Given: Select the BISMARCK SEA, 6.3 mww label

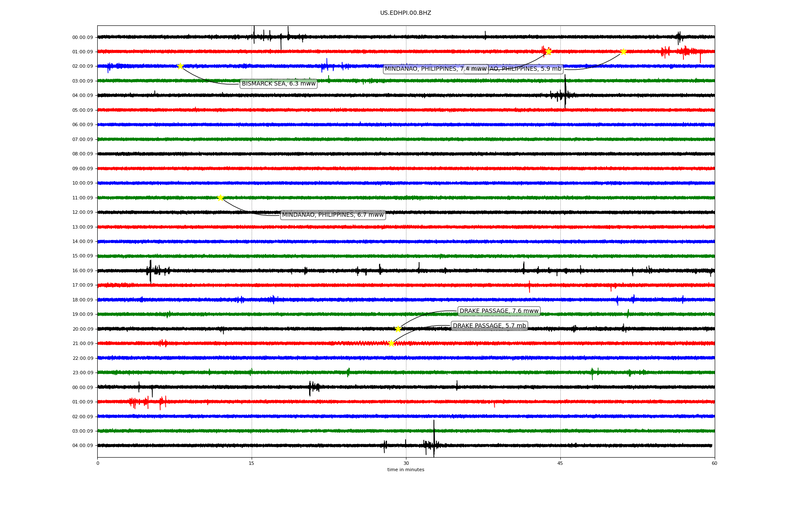Looking at the screenshot, I should point(278,84).
